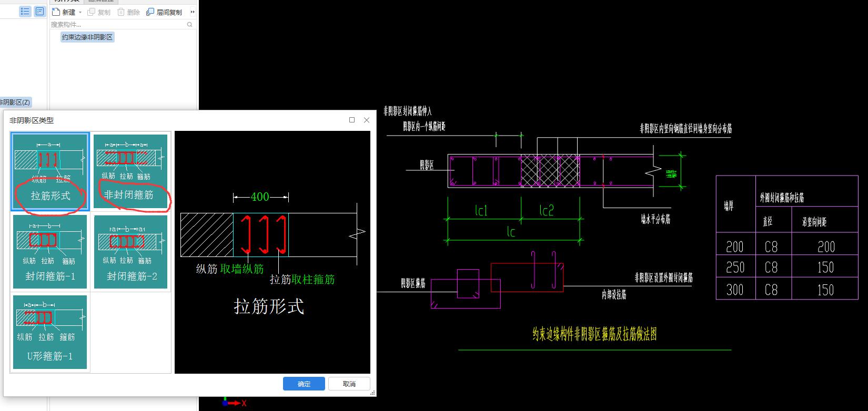Click the C8 cell in the 300 row

tap(771, 290)
